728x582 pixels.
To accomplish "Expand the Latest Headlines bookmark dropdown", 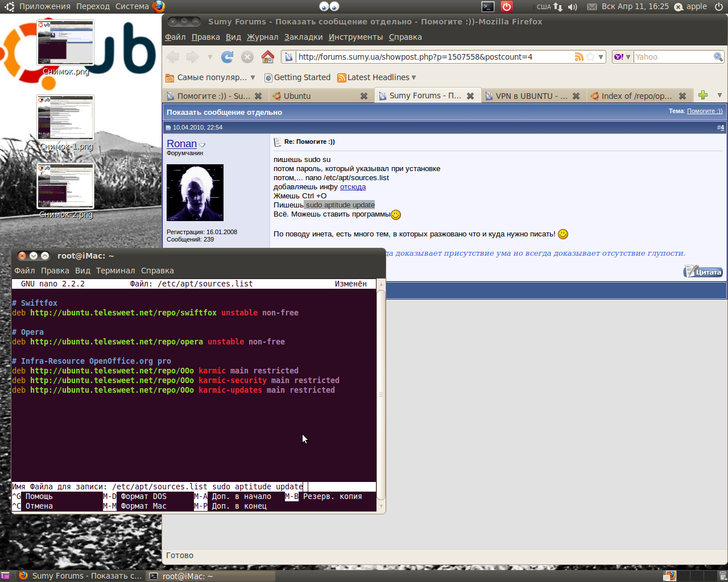I will (414, 78).
